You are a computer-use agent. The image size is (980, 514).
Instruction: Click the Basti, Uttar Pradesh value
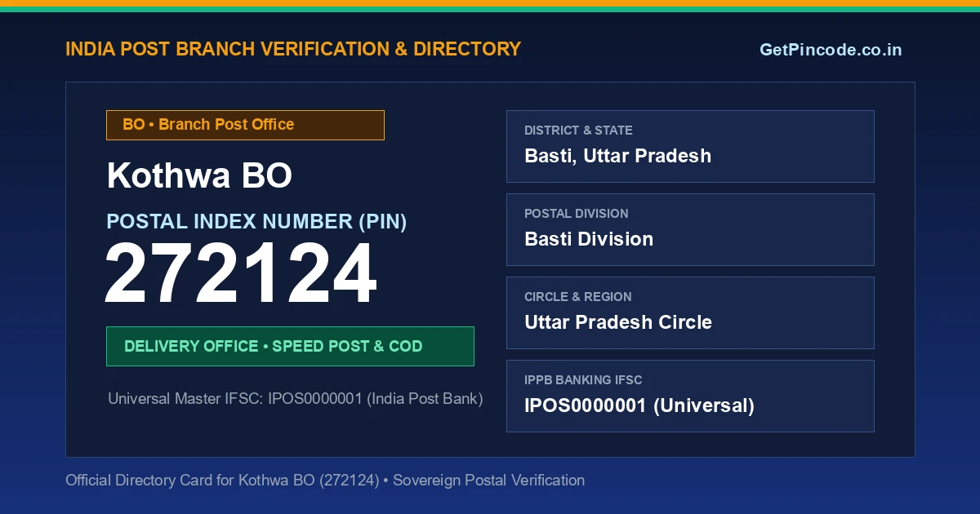pos(617,156)
